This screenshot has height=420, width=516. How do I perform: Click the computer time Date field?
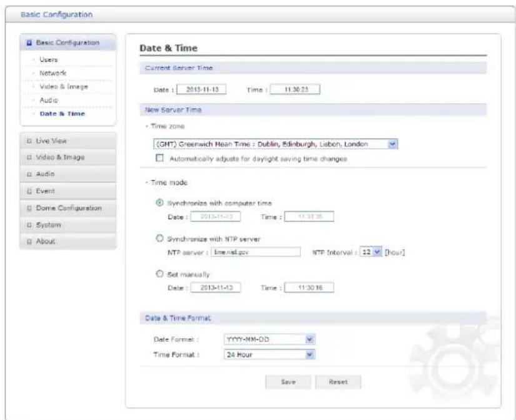click(216, 217)
